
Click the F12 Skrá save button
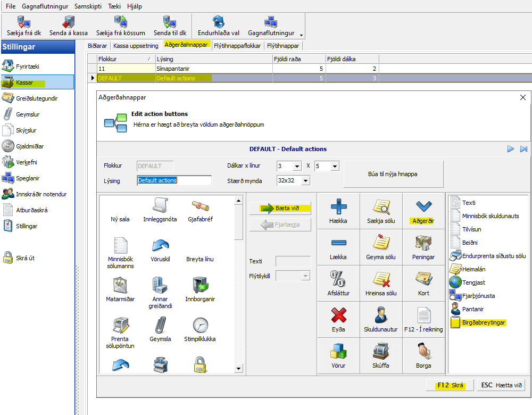[450, 385]
